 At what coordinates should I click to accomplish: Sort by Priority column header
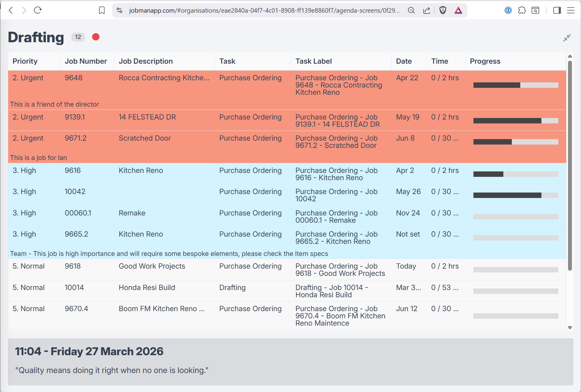[25, 61]
